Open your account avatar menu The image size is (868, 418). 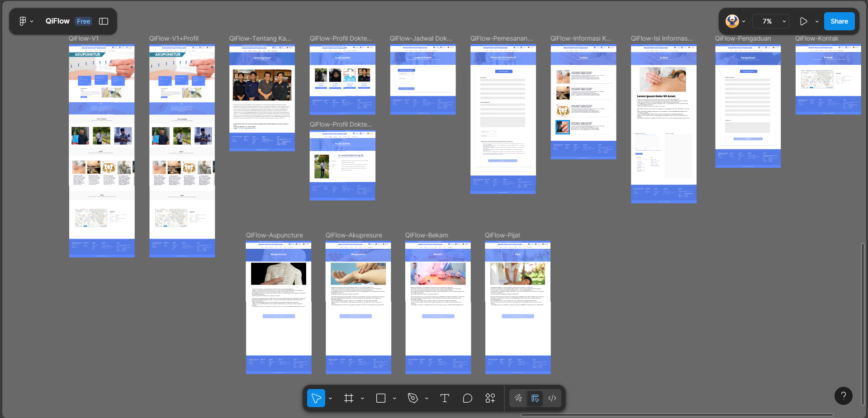point(732,21)
